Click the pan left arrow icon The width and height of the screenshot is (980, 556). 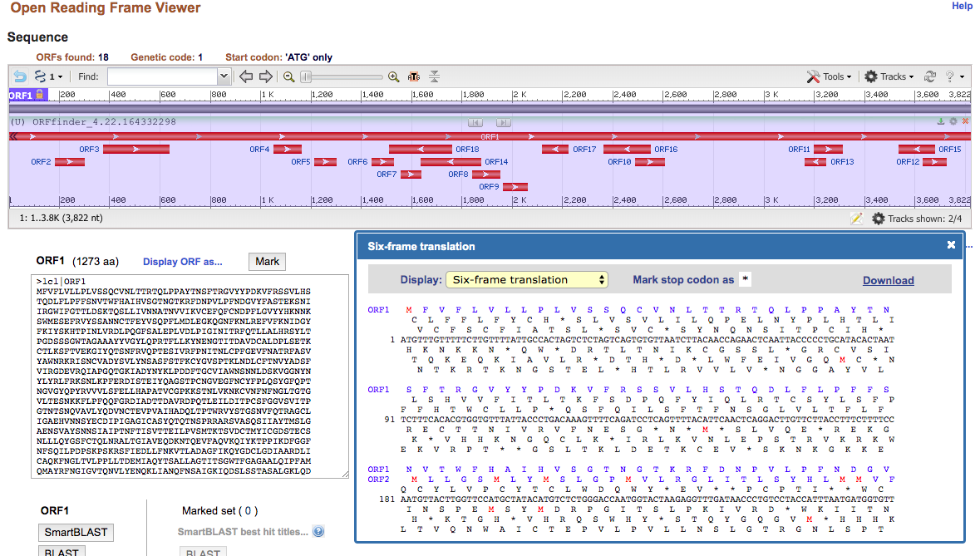click(246, 76)
